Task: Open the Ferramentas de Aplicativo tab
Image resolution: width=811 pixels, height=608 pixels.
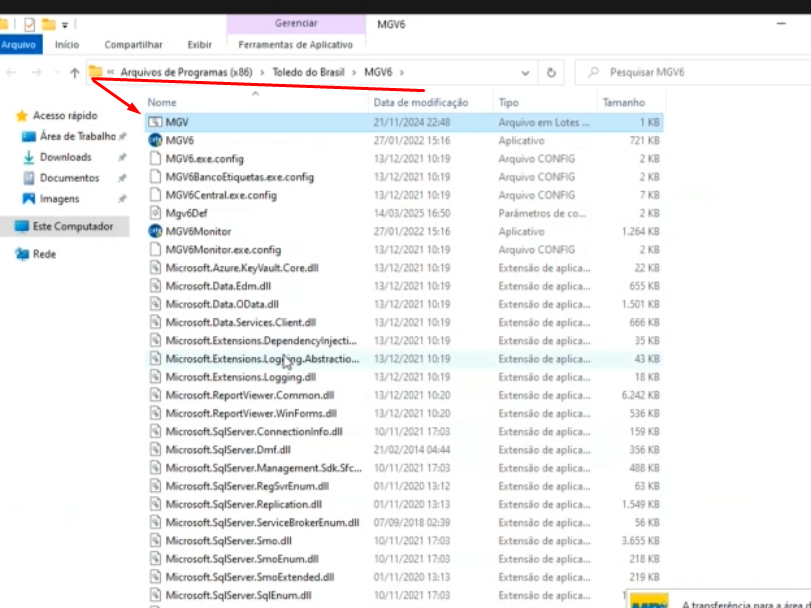Action: tap(295, 45)
